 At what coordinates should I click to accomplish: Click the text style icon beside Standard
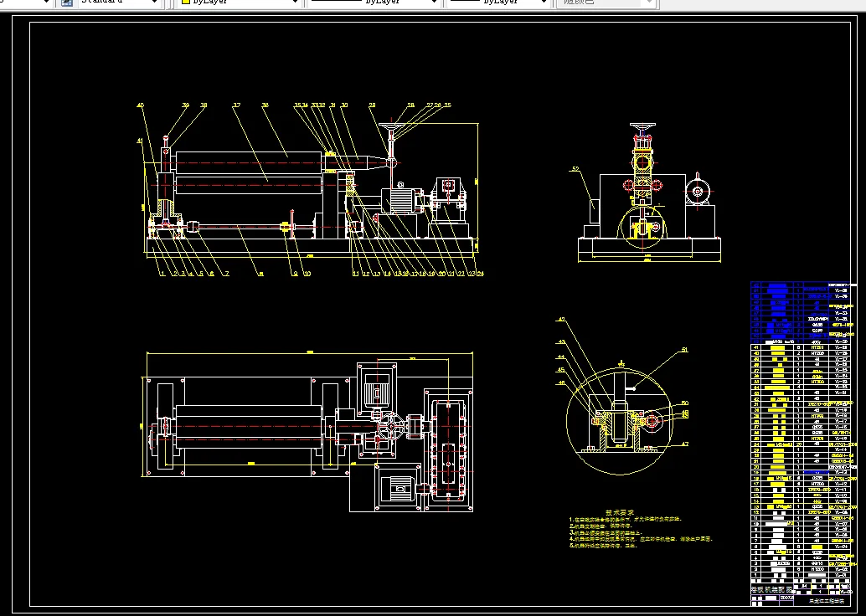(x=67, y=2)
